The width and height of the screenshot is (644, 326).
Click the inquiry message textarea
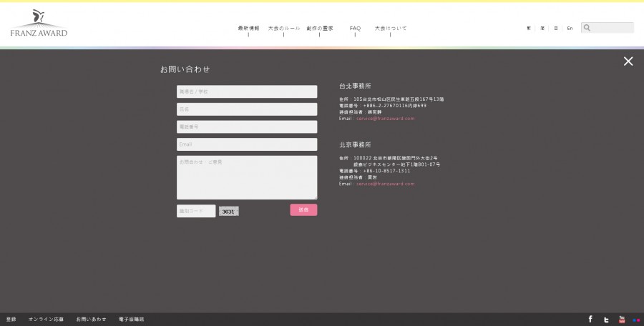click(x=247, y=177)
